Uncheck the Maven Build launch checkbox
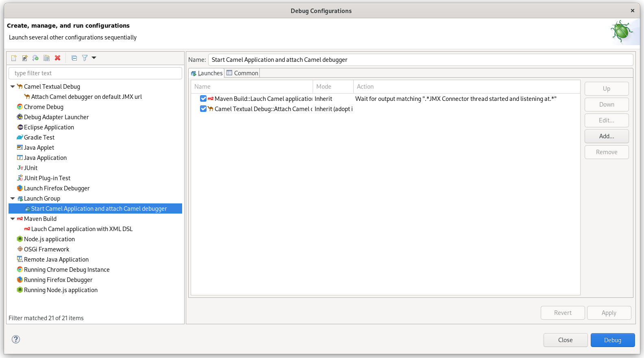This screenshot has height=358, width=644. click(203, 99)
